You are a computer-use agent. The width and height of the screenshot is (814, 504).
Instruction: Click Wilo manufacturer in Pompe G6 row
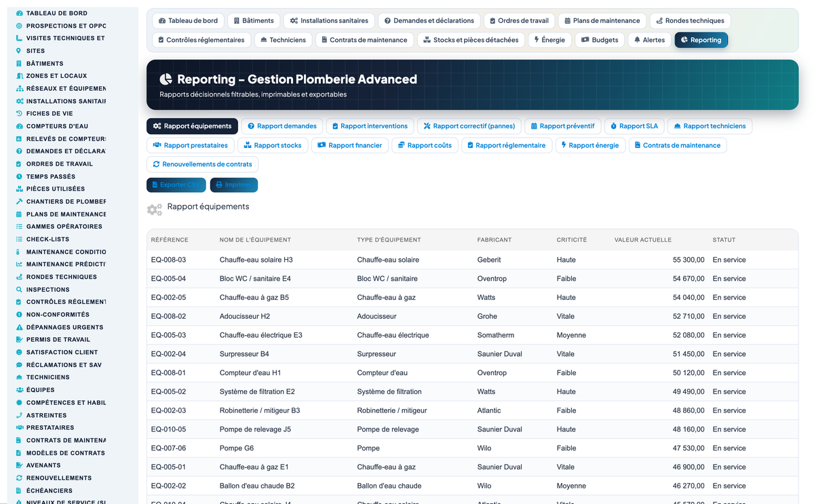[x=484, y=448]
